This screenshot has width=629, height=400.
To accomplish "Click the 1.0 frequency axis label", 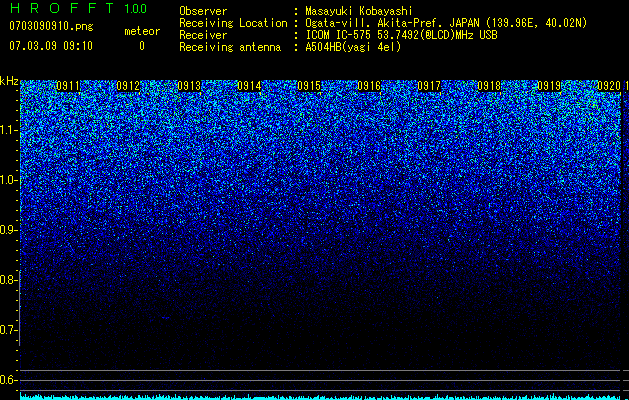I will pyautogui.click(x=8, y=180).
